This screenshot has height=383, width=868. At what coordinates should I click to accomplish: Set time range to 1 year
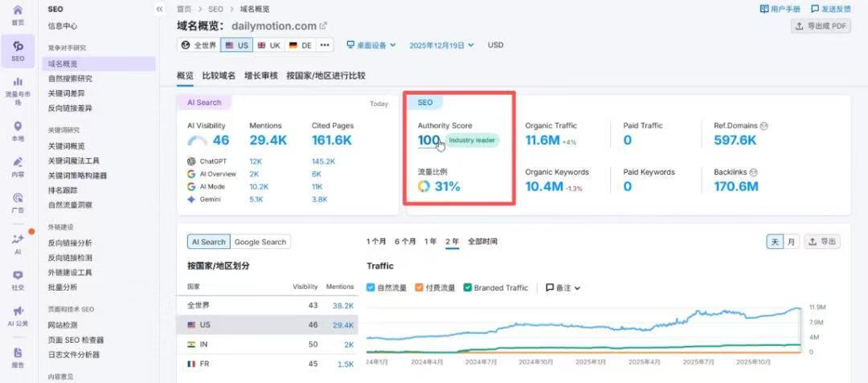tap(430, 242)
